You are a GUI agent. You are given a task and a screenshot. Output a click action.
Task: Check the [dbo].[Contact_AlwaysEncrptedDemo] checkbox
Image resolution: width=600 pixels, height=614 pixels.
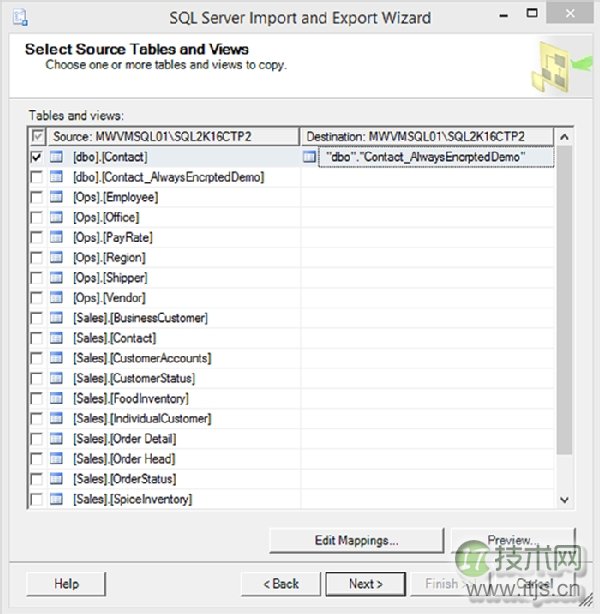[x=36, y=177]
